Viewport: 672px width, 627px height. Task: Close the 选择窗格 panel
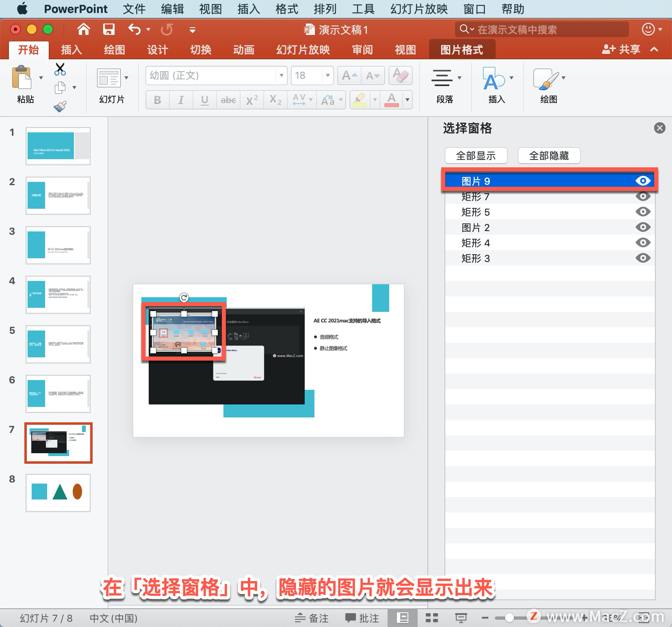click(x=659, y=128)
